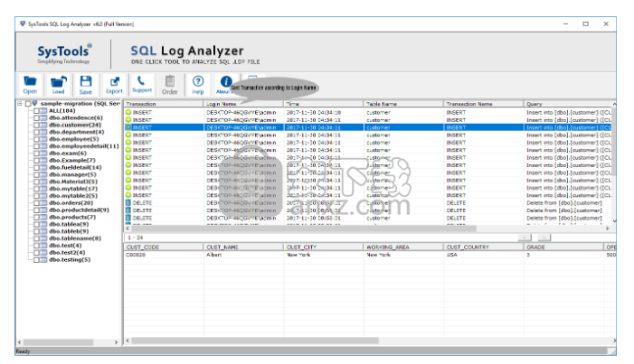This screenshot has width=634, height=364.
Task: Click the CUST_CODE column header
Action: (x=164, y=247)
